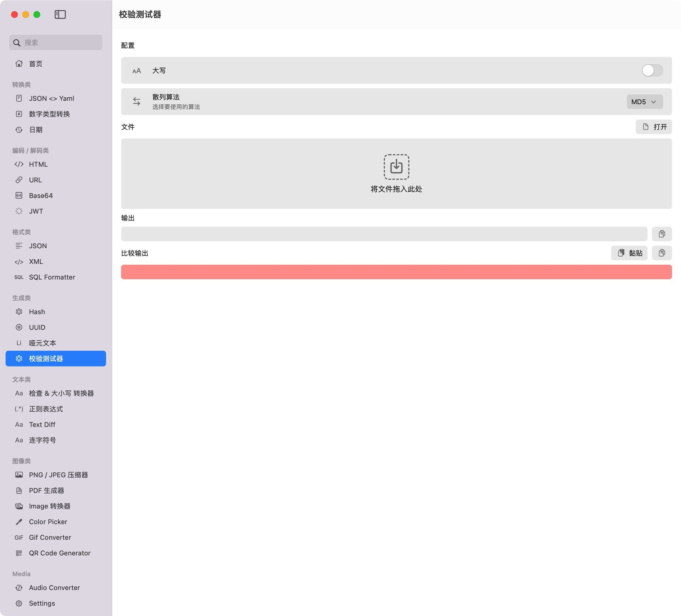
Task: Go to 首页 home page
Action: (x=56, y=64)
